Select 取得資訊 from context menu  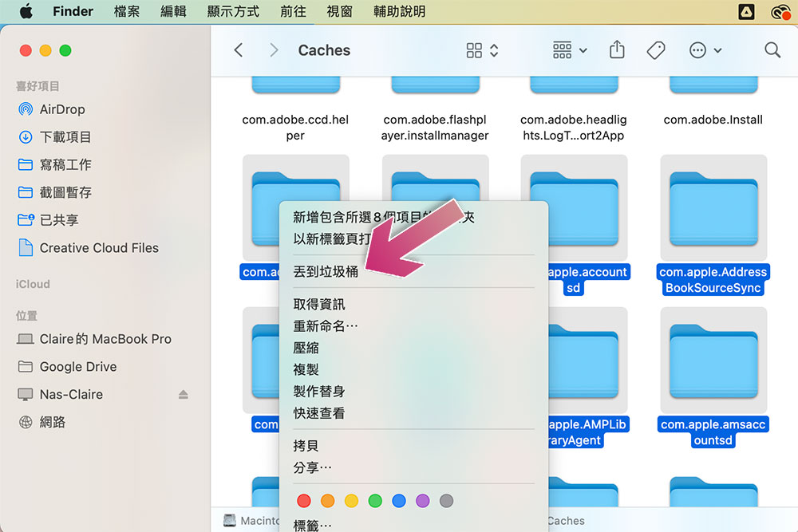click(319, 304)
